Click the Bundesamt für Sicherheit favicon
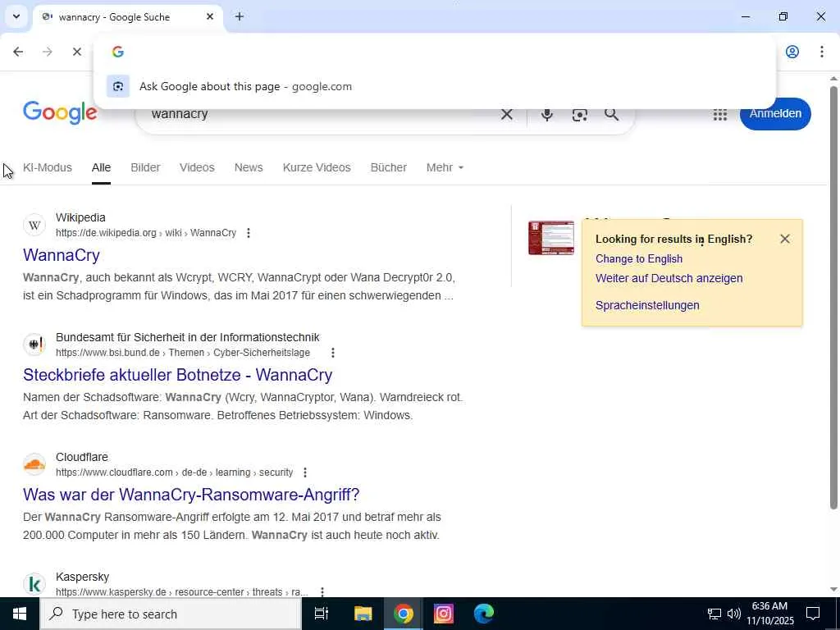Viewport: 840px width, 630px height. pyautogui.click(x=34, y=345)
